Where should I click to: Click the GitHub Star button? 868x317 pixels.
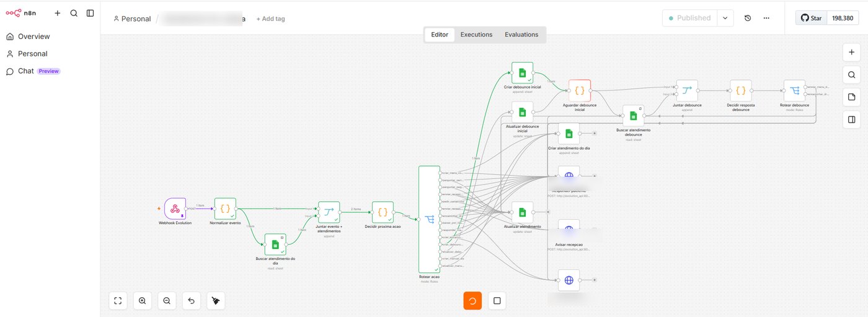811,18
